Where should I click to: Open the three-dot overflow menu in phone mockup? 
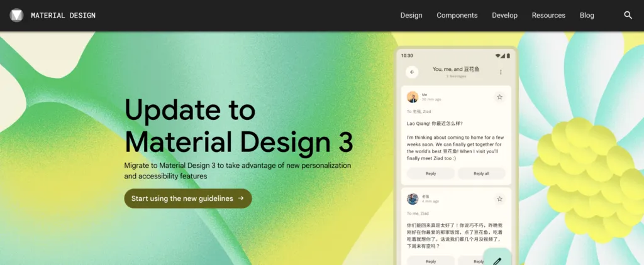(501, 72)
